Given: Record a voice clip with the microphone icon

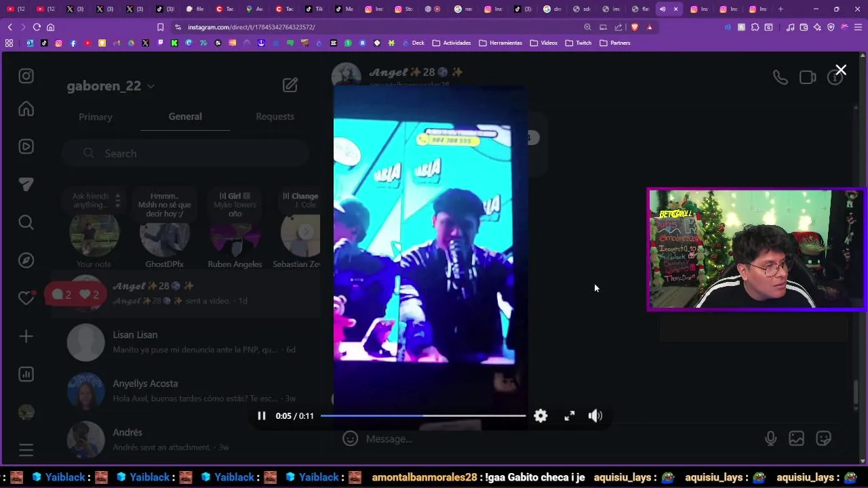Looking at the screenshot, I should pyautogui.click(x=770, y=439).
